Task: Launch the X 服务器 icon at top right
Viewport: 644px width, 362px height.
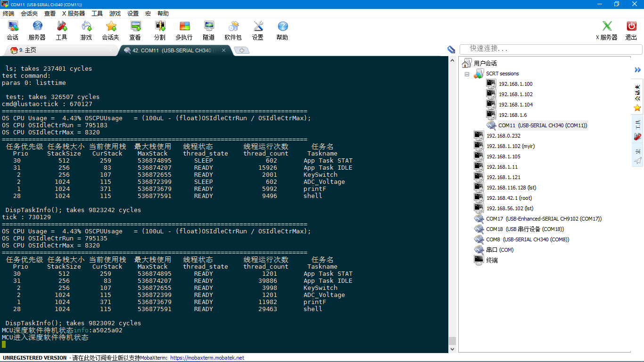Action: [606, 30]
